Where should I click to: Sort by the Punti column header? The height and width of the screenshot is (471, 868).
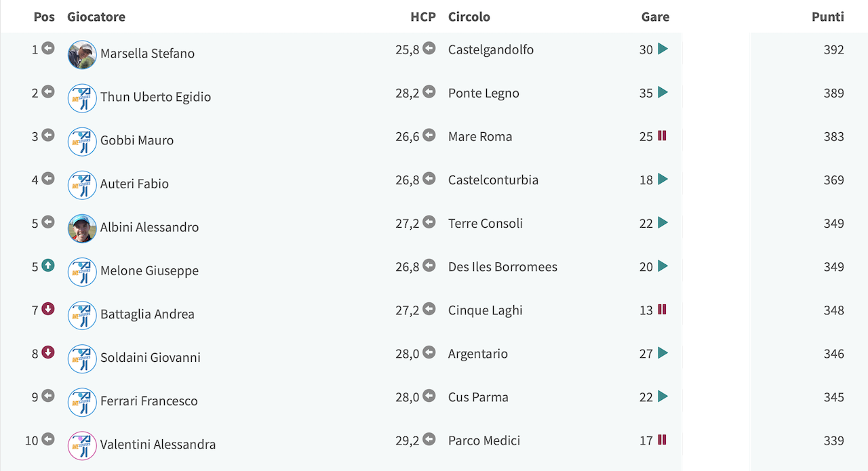(x=827, y=17)
